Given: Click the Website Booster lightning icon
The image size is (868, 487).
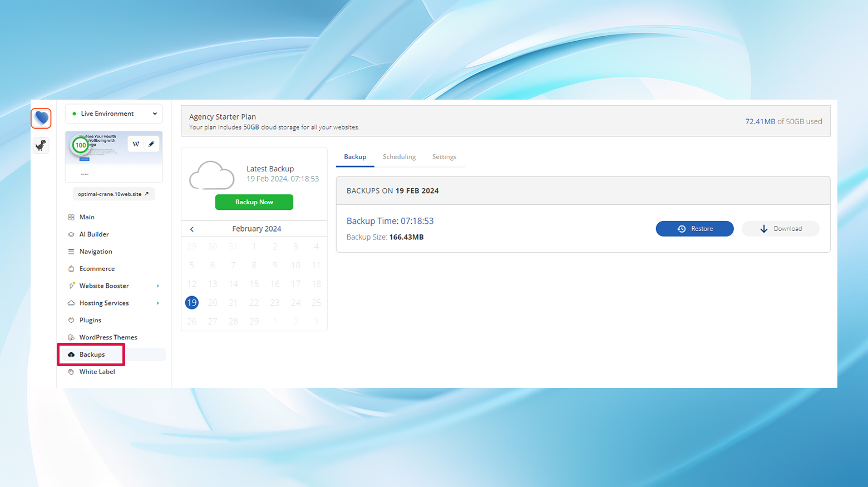Looking at the screenshot, I should point(72,286).
